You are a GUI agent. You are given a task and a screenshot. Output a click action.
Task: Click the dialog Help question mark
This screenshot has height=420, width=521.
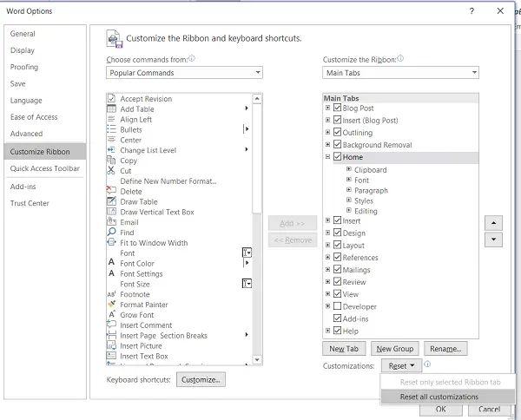pyautogui.click(x=472, y=11)
